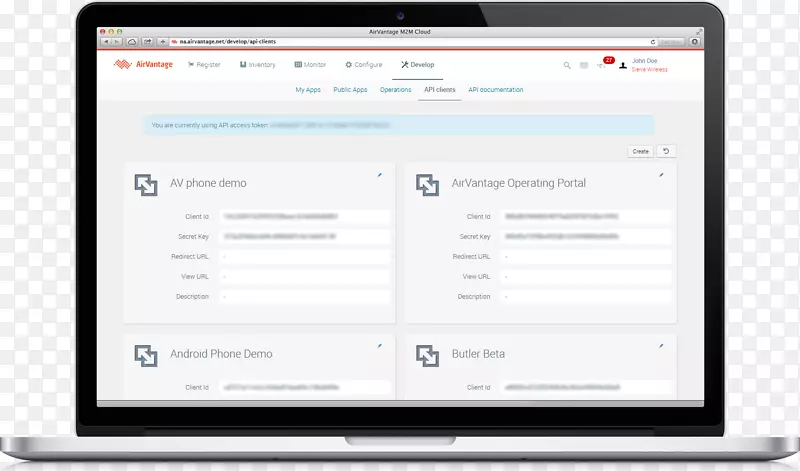Open the messages envelope icon
800x471 pixels.
(x=584, y=65)
